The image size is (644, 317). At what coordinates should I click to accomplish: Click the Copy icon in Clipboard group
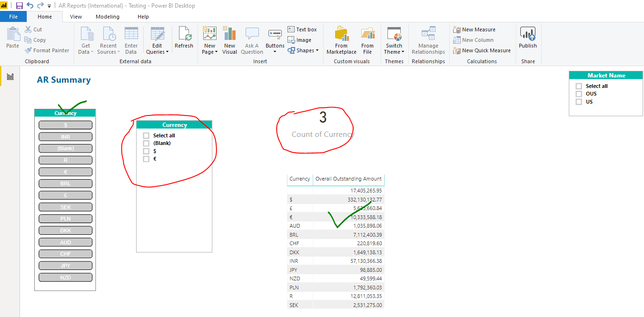[28, 40]
